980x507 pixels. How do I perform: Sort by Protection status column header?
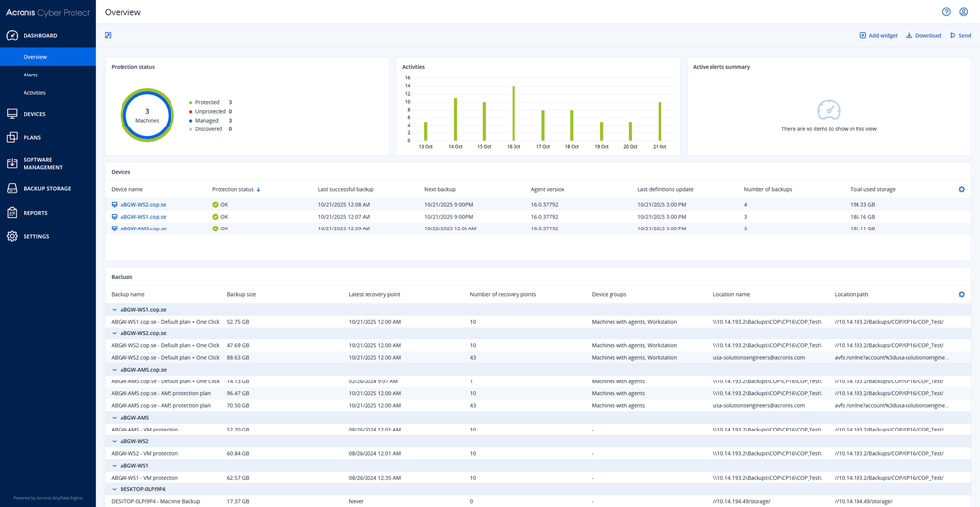click(233, 190)
